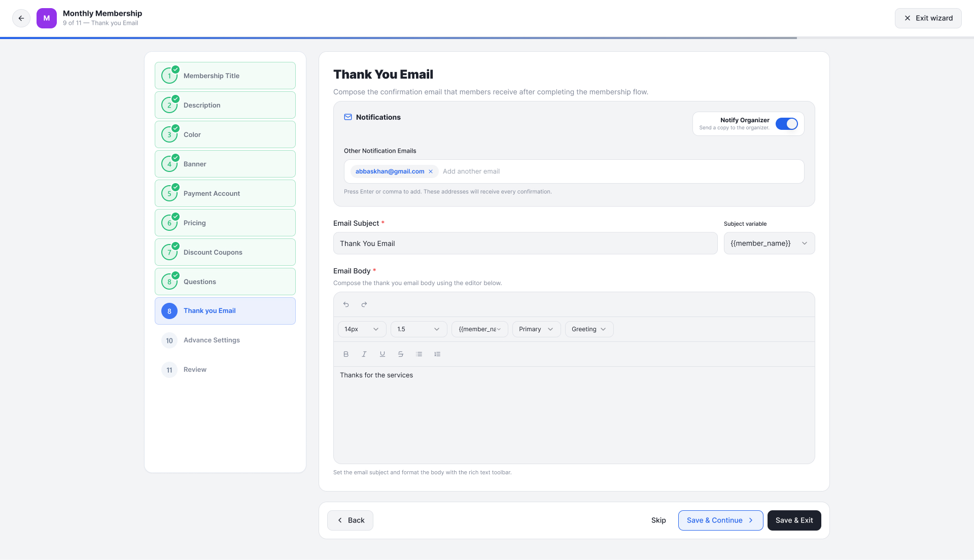Go to the Description step

coord(225,105)
